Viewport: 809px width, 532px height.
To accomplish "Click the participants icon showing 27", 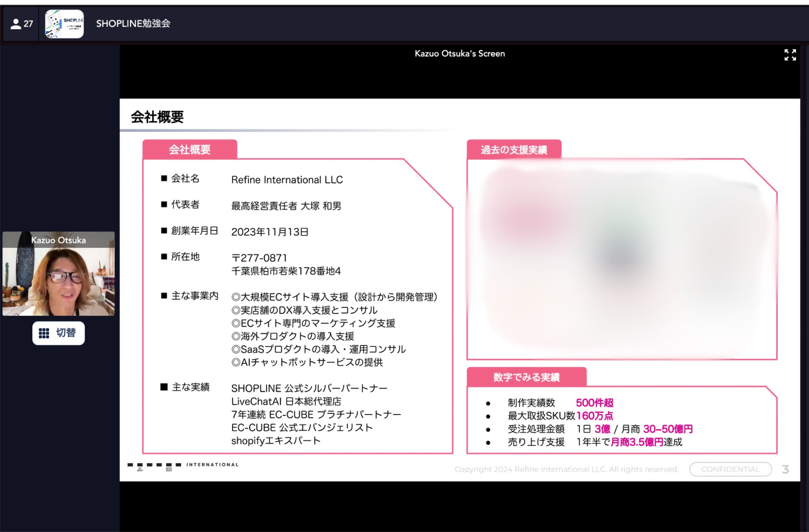I will (x=21, y=24).
